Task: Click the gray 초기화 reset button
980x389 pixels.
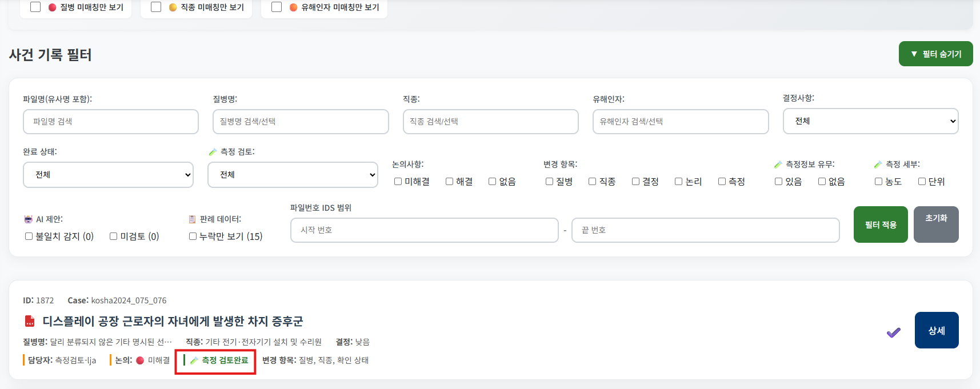Action: pyautogui.click(x=936, y=224)
